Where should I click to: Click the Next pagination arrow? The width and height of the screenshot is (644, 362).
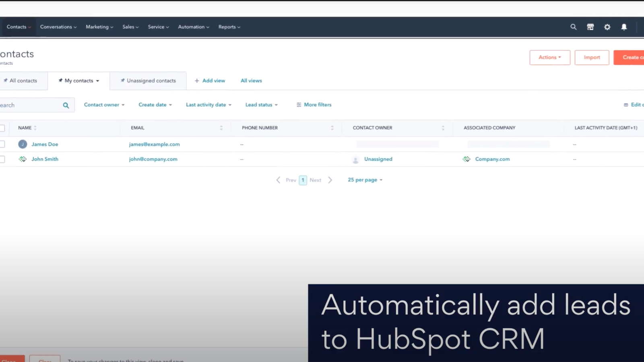[x=330, y=180]
